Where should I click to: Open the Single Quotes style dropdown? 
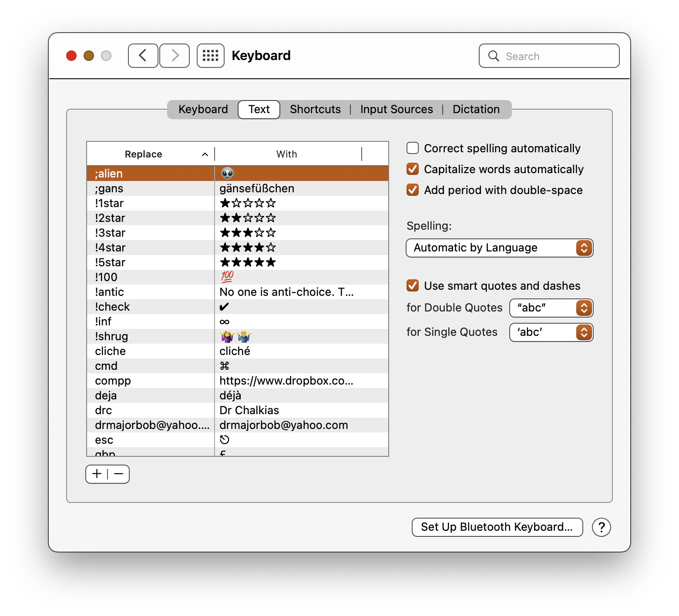(x=551, y=332)
